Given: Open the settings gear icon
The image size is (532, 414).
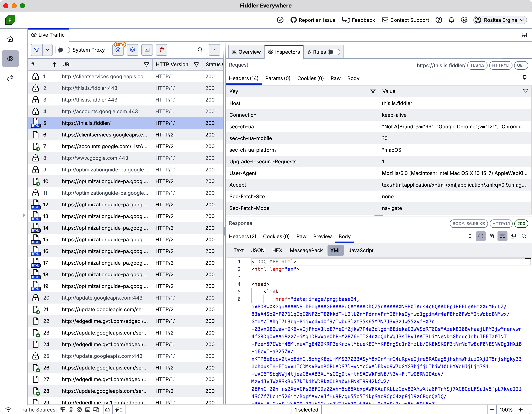Looking at the screenshot, I should point(464,20).
